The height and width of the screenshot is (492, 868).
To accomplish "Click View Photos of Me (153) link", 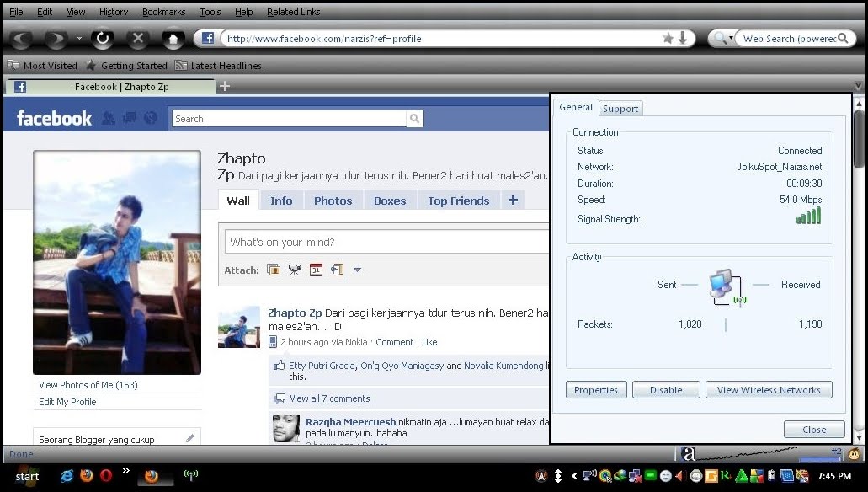I will click(88, 385).
